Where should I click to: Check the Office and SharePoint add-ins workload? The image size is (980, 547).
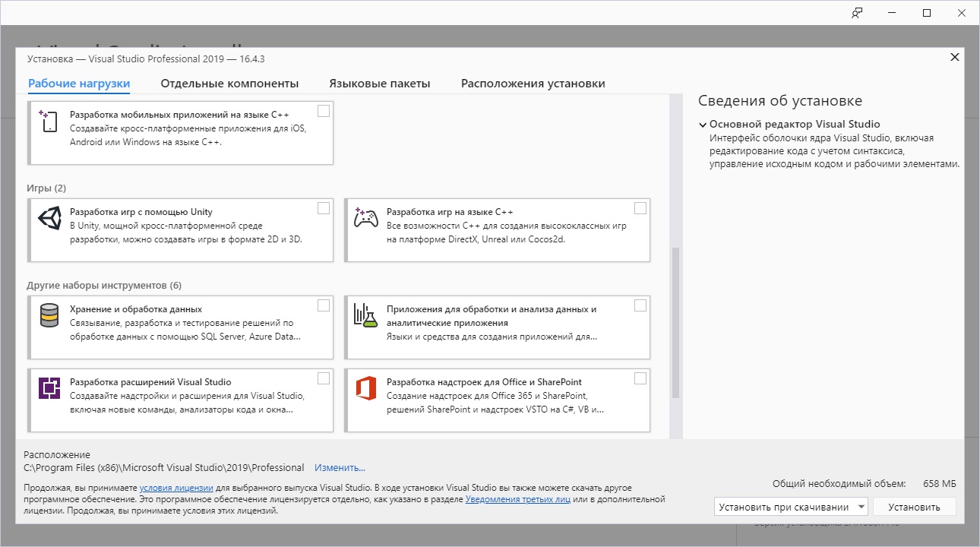[x=640, y=378]
